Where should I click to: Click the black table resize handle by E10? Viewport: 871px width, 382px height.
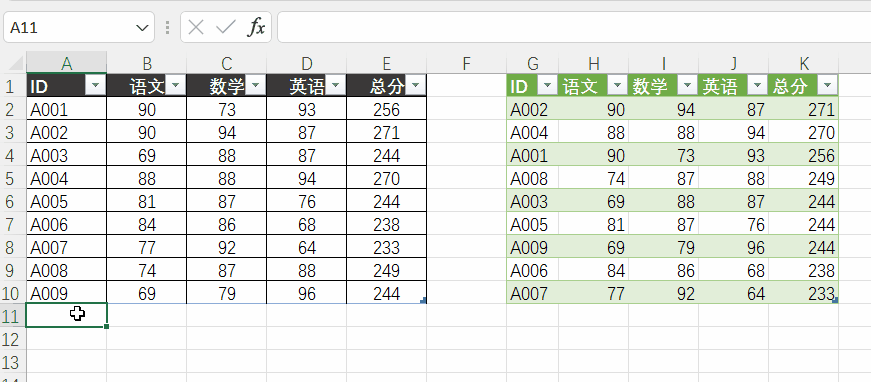point(423,300)
